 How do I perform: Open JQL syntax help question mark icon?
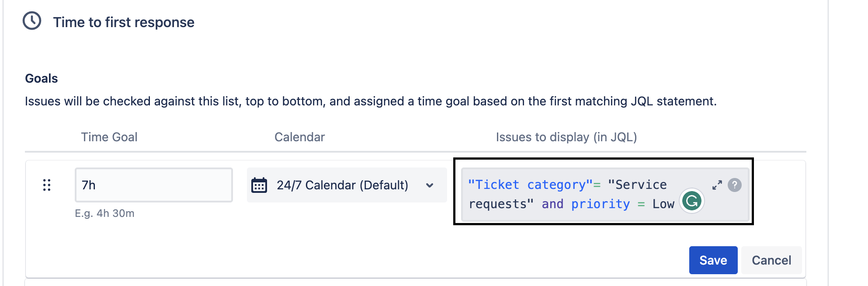point(735,185)
